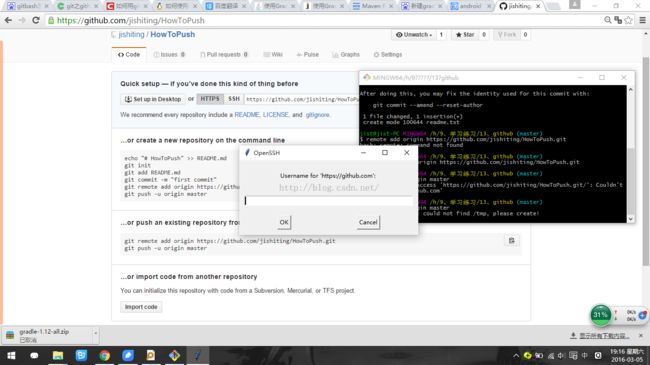650x365 pixels.
Task: Click MINGW64 terminal scroll-down arrow
Action: tap(631, 219)
